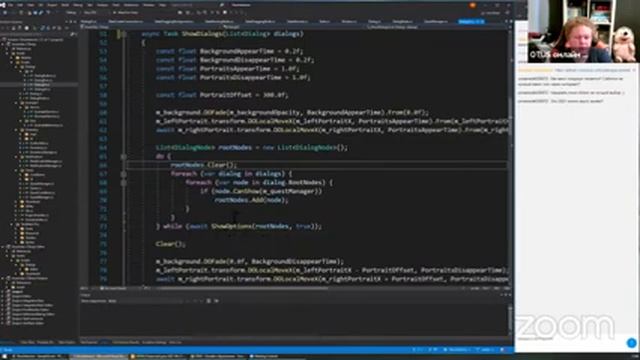This screenshot has width=640, height=360.
Task: Click 'rootNodes.Add(node);' in the code
Action: (x=251, y=200)
